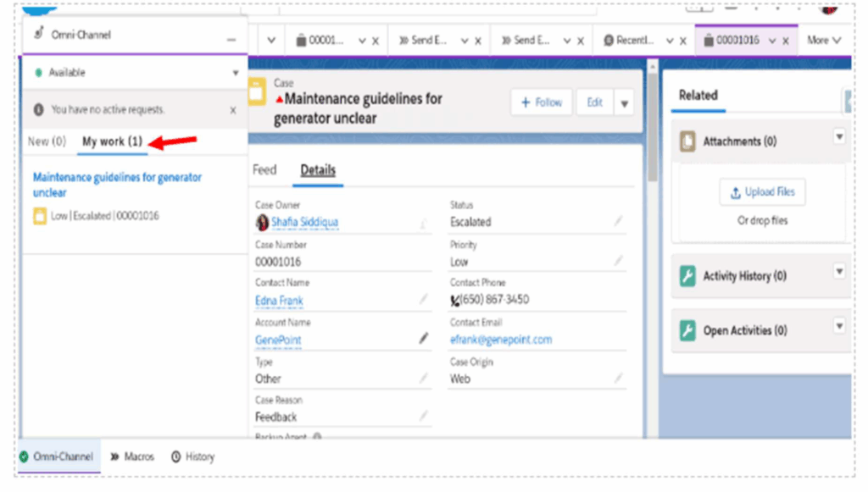Click edit pencil beside Status field

[618, 221]
